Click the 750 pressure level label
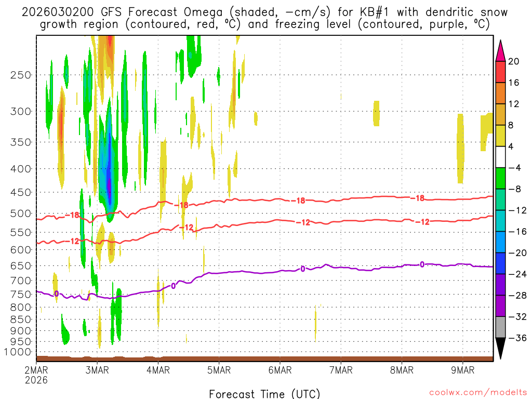This screenshot has width=532, height=399. [21, 295]
